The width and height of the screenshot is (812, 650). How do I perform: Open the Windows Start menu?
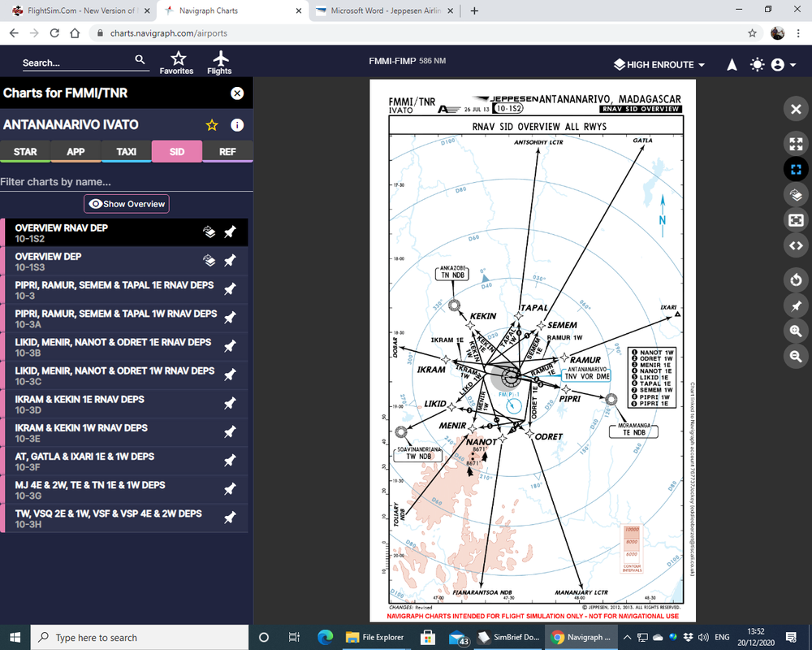[x=15, y=637]
